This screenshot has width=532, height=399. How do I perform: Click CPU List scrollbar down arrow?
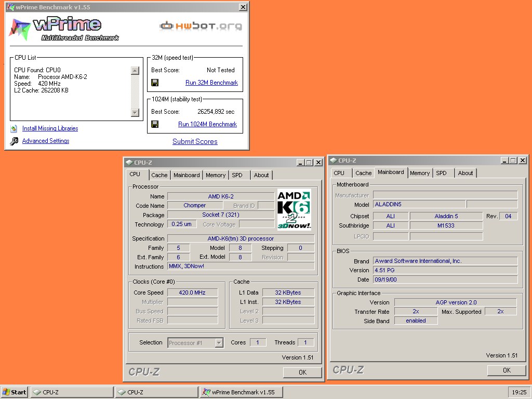(x=135, y=113)
